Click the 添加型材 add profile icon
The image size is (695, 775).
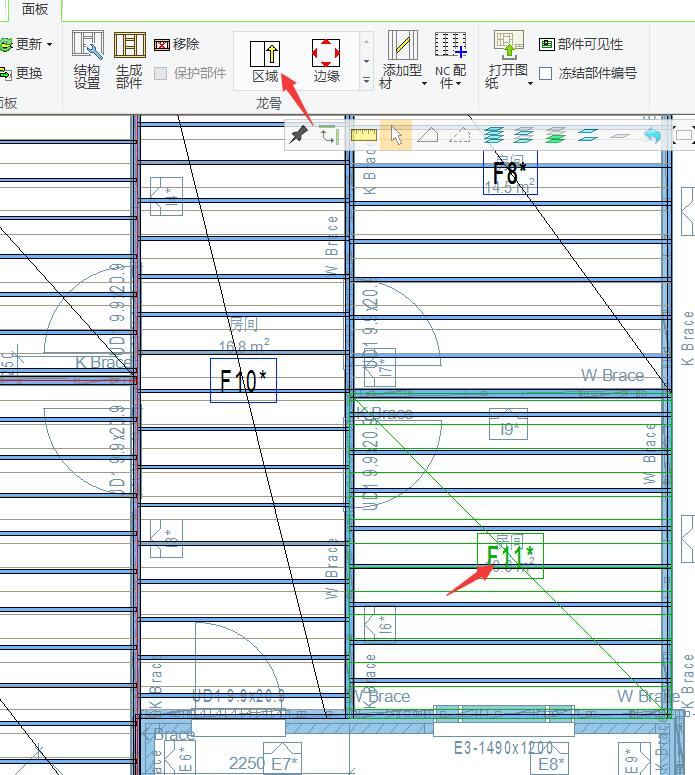(403, 45)
